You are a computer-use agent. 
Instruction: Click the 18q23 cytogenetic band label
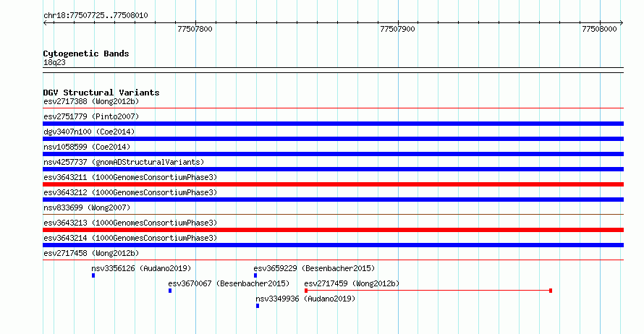[54, 62]
